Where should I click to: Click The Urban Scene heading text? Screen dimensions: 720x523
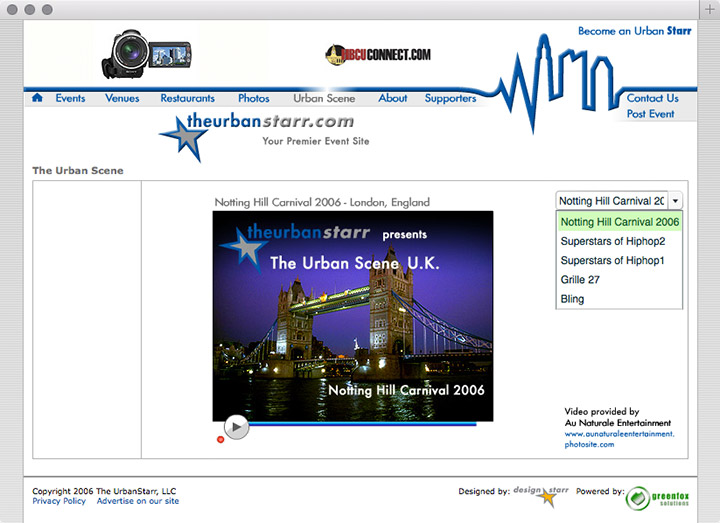(x=78, y=170)
